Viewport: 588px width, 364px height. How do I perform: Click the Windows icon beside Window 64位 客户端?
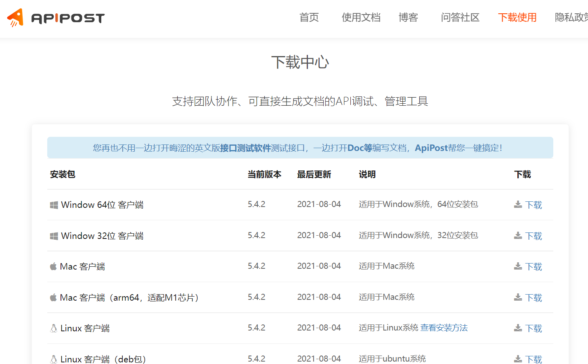[x=53, y=205]
